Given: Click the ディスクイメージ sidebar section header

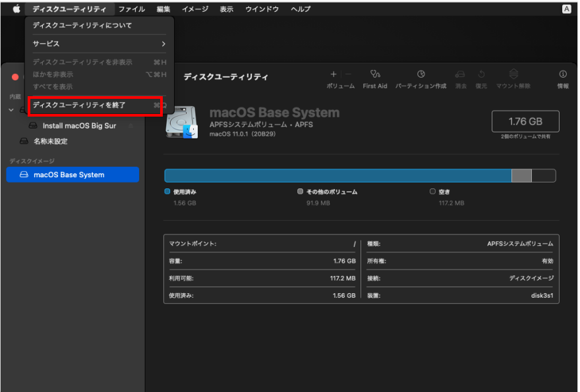Looking at the screenshot, I should coord(32,161).
